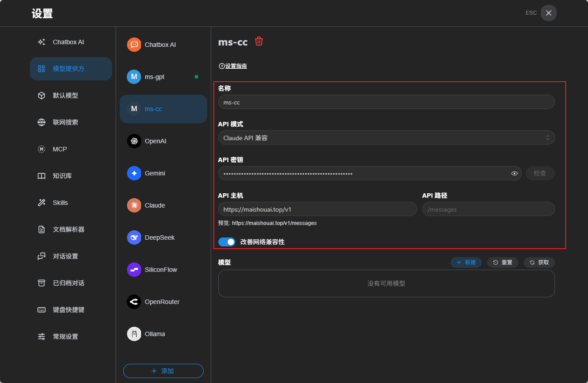Click the API 路径 input field
This screenshot has height=383, width=588.
[488, 209]
